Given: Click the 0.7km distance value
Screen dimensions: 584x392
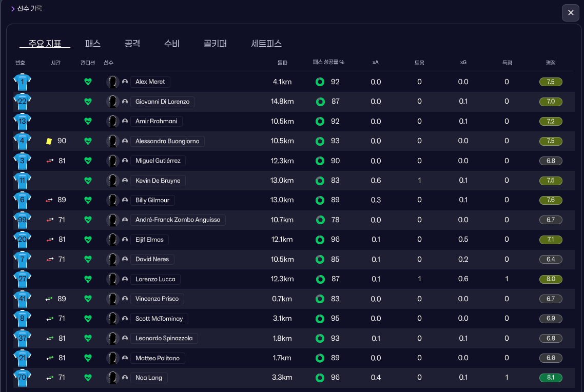Looking at the screenshot, I should (282, 299).
